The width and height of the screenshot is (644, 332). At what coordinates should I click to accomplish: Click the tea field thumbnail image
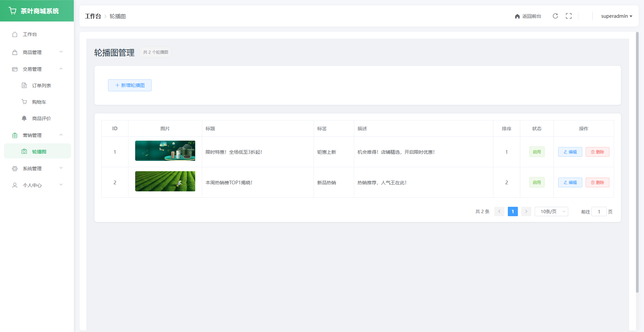[165, 181]
